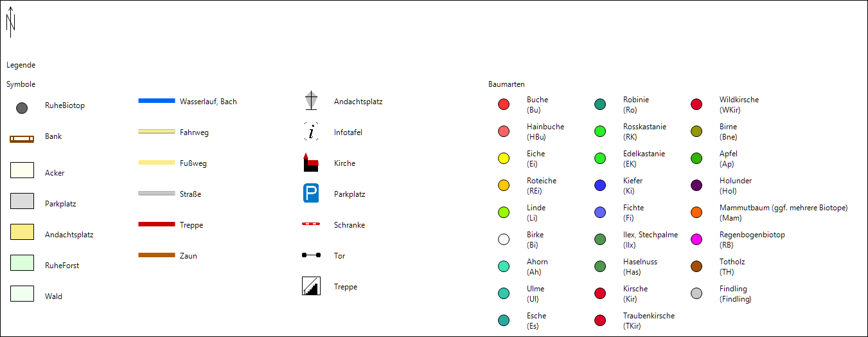Click the label text 'Traubenkirsche'
The image size is (868, 337).
(649, 316)
